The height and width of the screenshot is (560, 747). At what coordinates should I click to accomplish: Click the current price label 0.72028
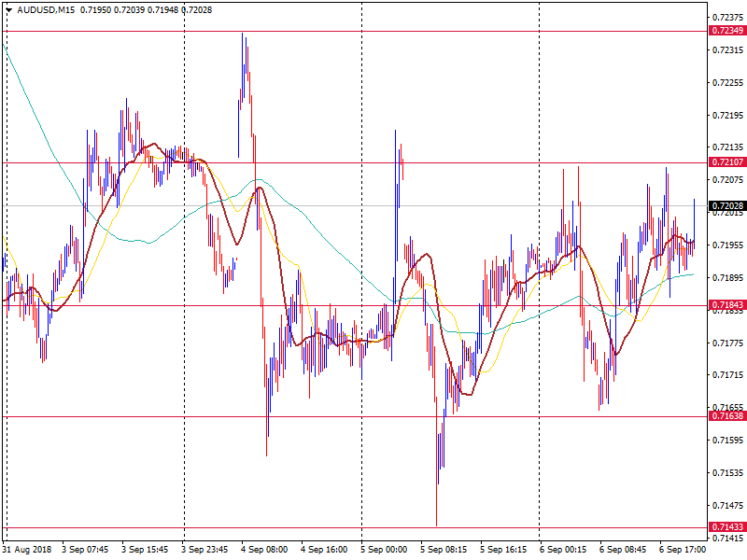point(726,205)
